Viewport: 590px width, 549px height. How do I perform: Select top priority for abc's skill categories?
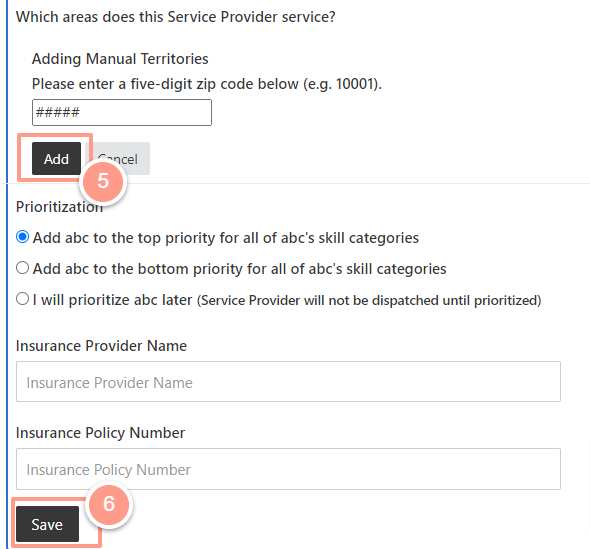tap(23, 237)
